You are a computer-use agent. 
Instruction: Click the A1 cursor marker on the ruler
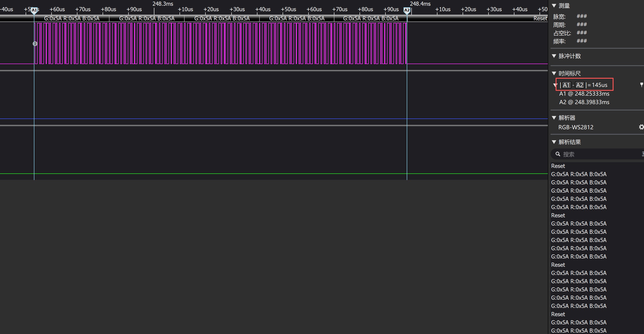click(x=34, y=10)
